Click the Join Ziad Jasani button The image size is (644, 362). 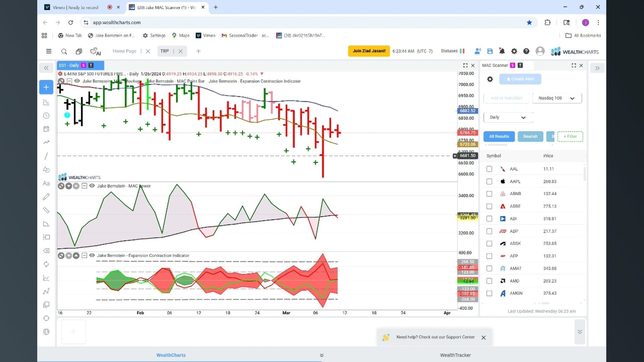click(x=369, y=51)
